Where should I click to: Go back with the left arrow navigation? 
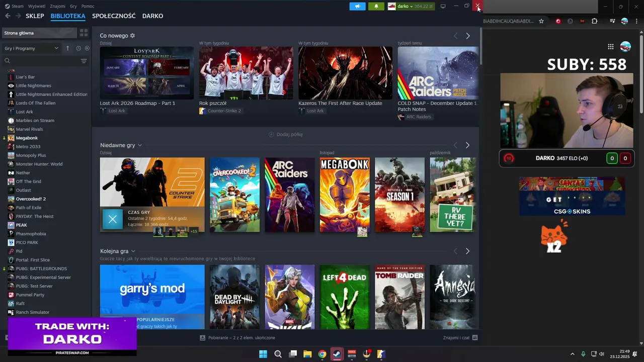8,16
